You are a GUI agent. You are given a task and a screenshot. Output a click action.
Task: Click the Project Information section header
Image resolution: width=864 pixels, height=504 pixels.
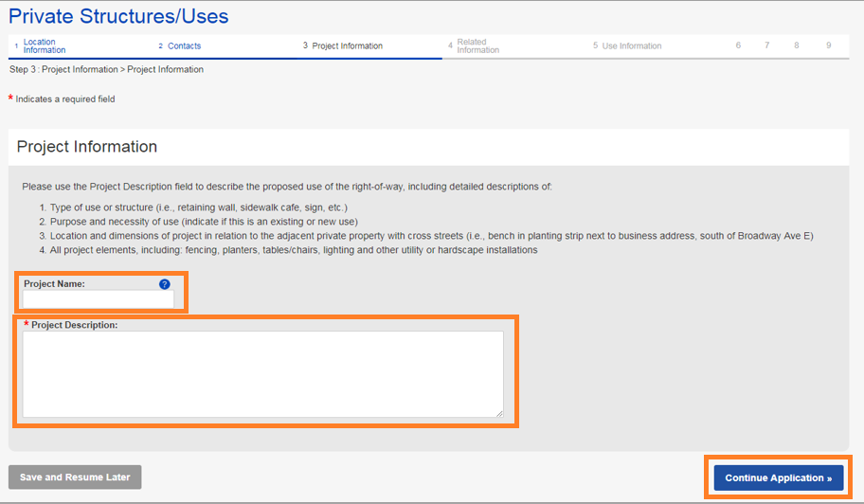[x=87, y=147]
